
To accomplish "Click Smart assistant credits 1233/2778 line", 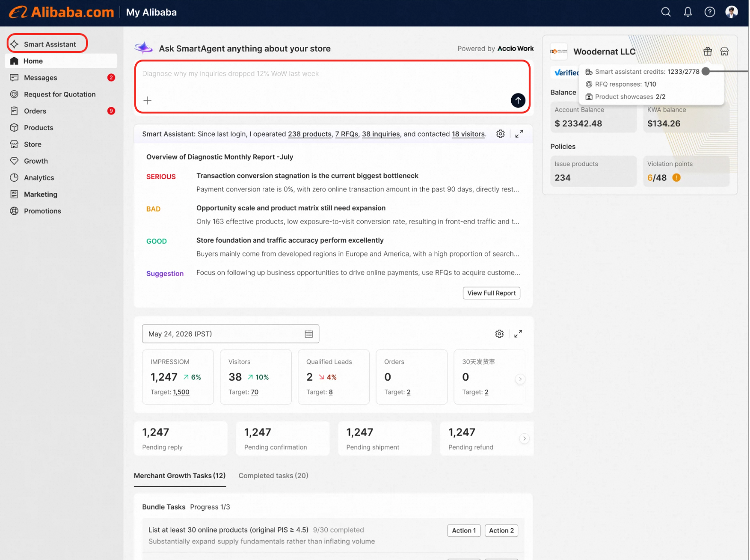I will [x=642, y=72].
